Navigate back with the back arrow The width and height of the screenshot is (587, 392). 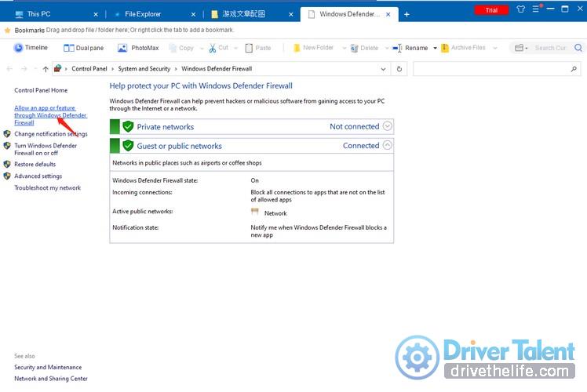[9, 69]
